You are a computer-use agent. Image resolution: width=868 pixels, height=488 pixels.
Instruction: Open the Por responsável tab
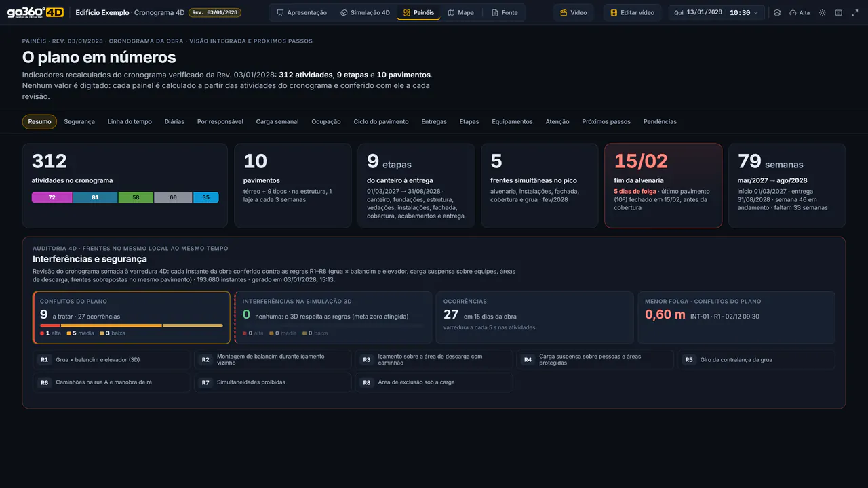pyautogui.click(x=220, y=122)
